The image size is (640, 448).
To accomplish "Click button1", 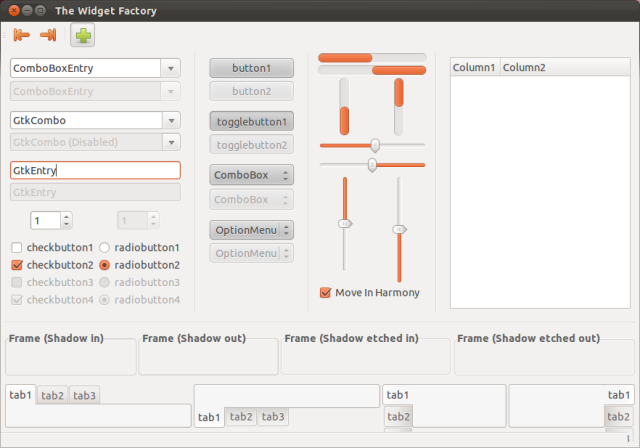I will tap(252, 68).
